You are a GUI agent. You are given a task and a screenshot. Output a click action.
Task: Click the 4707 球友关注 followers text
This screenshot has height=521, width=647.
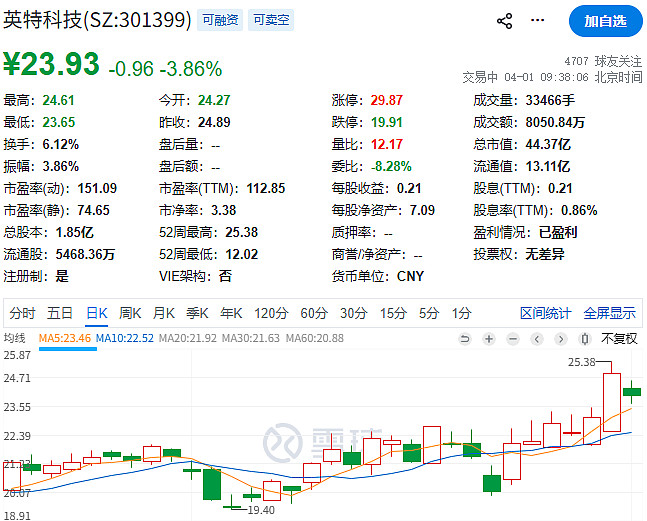click(x=603, y=61)
